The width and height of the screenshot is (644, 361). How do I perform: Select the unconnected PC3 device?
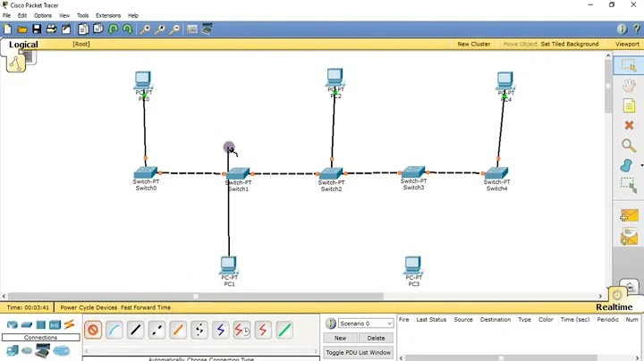[x=413, y=265]
